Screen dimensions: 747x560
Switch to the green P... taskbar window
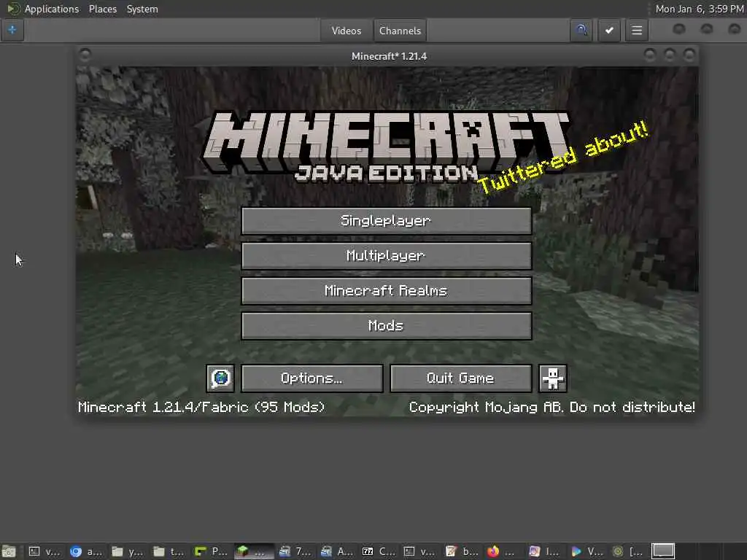212,551
